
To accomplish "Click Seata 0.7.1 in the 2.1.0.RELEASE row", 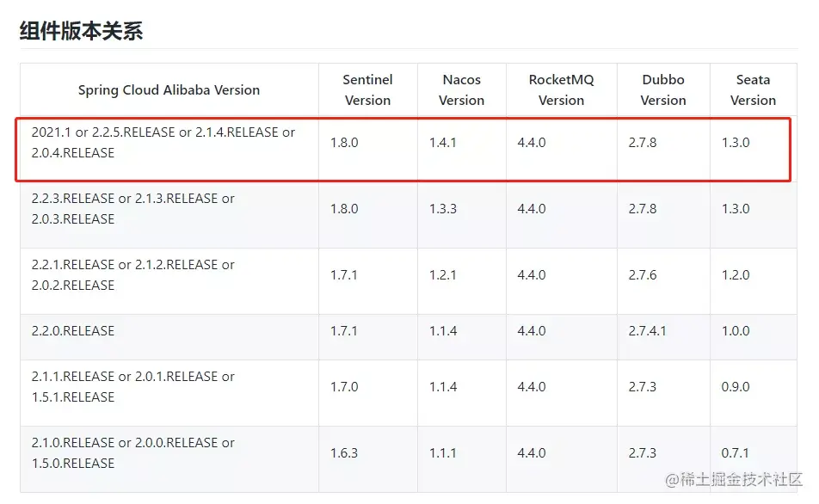I will tap(735, 453).
